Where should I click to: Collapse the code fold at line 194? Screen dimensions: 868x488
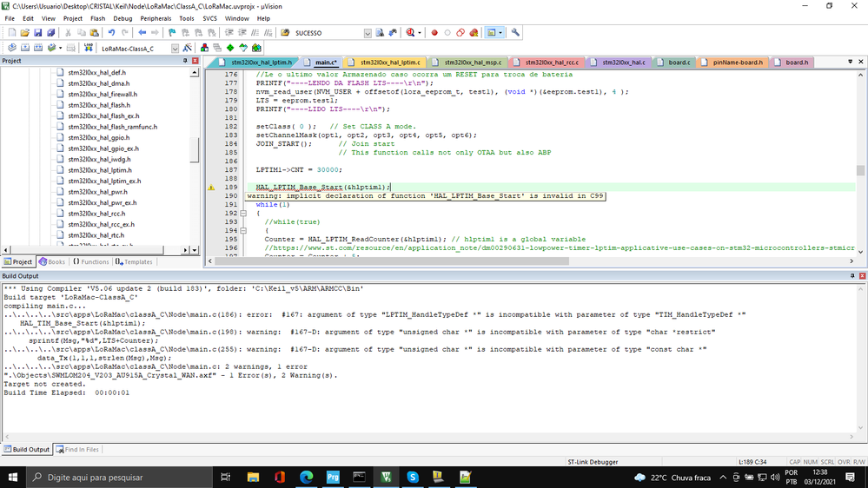click(243, 231)
